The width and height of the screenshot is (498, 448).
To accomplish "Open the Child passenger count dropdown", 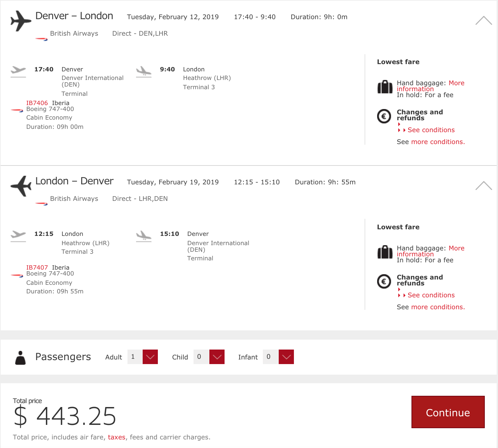I will [217, 357].
